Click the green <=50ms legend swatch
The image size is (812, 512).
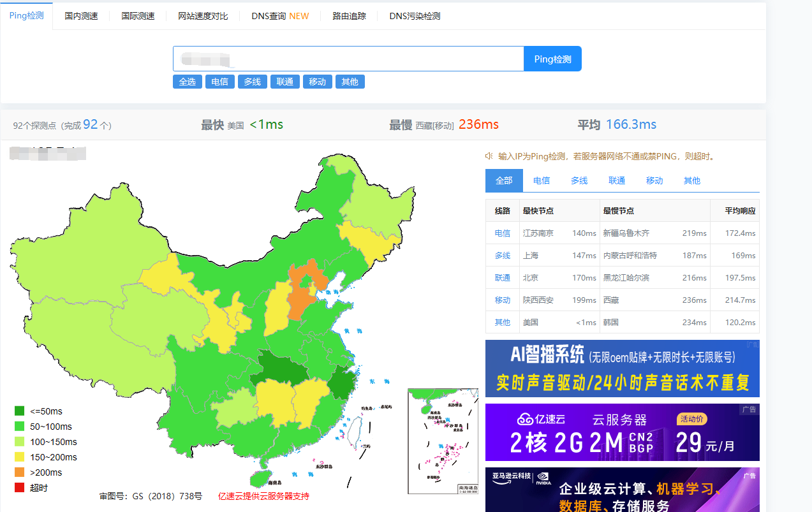tap(19, 411)
